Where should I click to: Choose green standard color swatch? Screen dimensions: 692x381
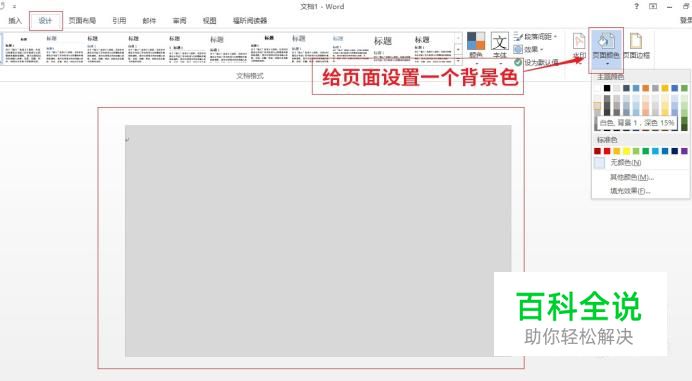click(646, 151)
